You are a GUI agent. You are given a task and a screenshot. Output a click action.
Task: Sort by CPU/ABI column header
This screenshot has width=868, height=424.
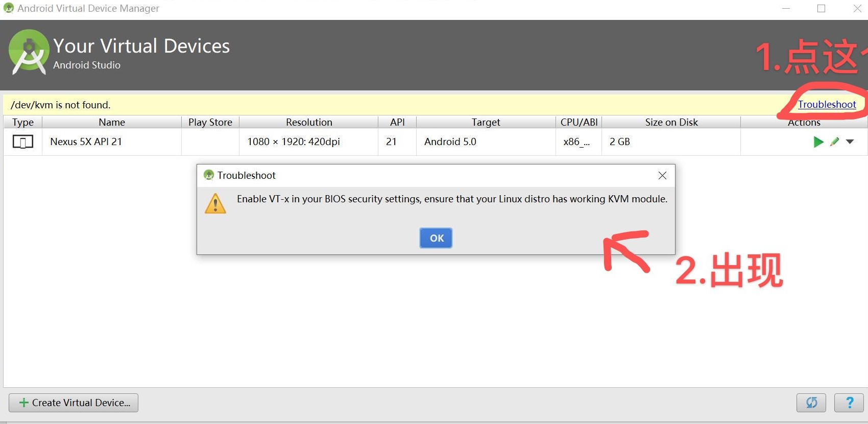579,122
